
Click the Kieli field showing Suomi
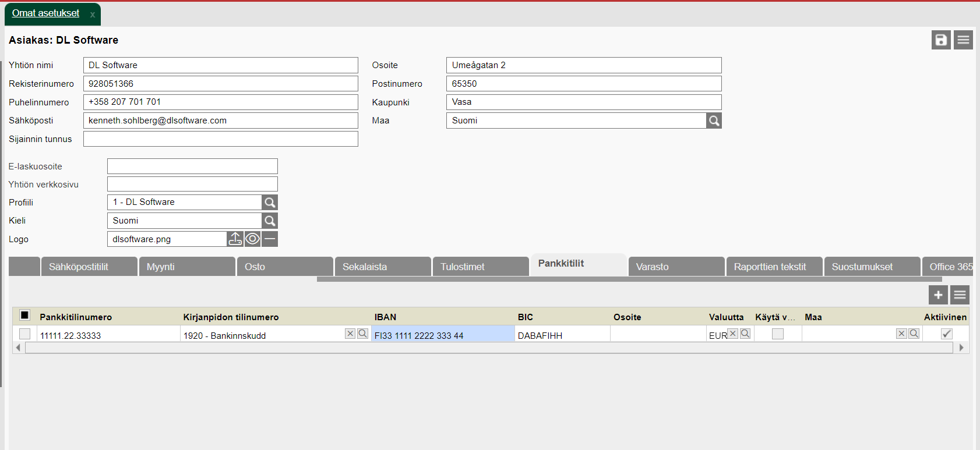(x=185, y=221)
